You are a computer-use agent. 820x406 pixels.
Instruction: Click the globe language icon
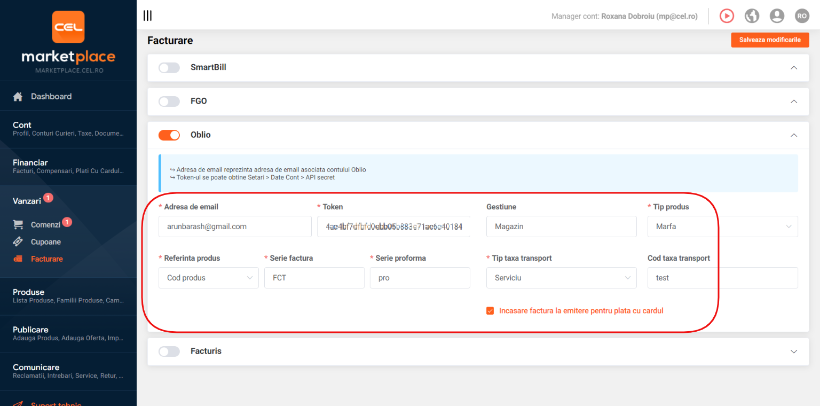click(x=751, y=16)
